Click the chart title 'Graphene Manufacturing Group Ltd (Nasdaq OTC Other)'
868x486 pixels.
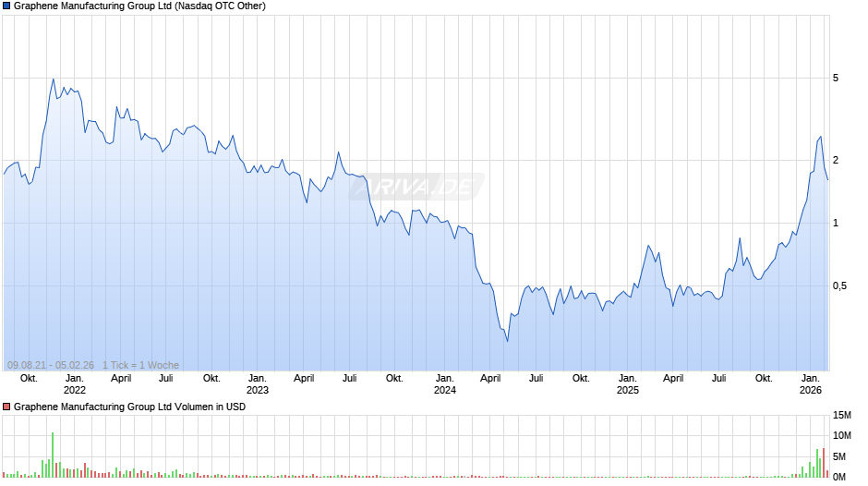coord(139,6)
